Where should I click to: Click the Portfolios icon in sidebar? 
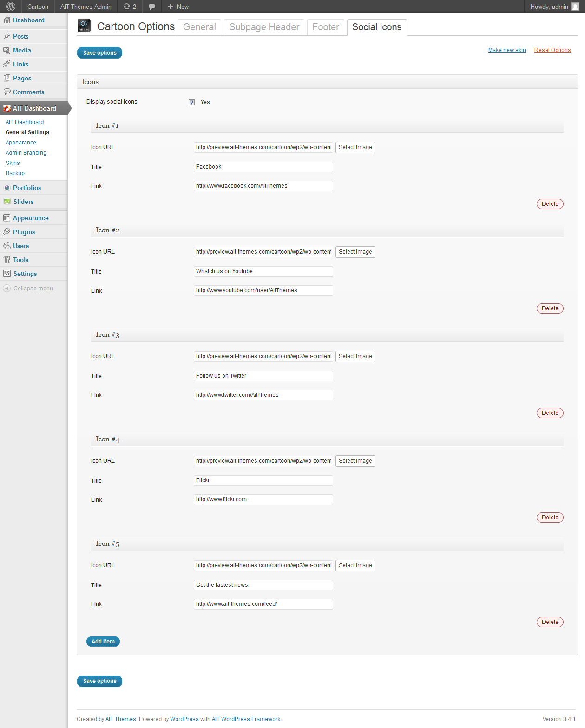pos(7,188)
